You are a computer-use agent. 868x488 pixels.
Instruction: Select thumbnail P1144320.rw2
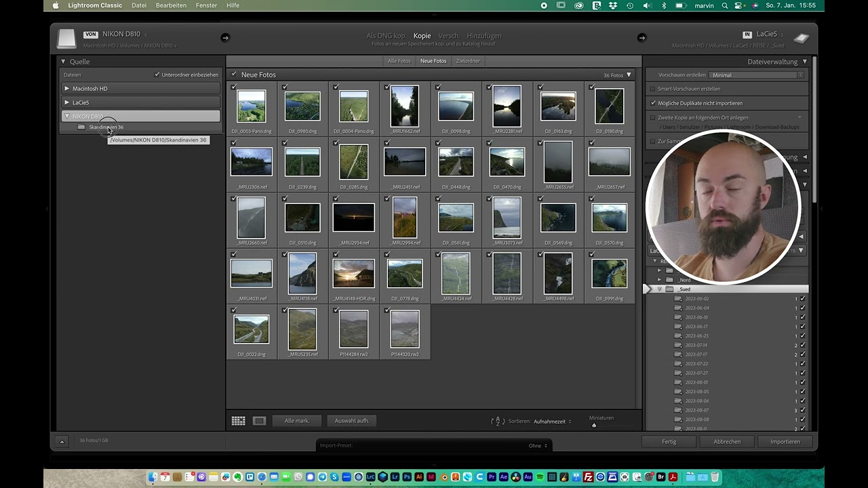(405, 329)
